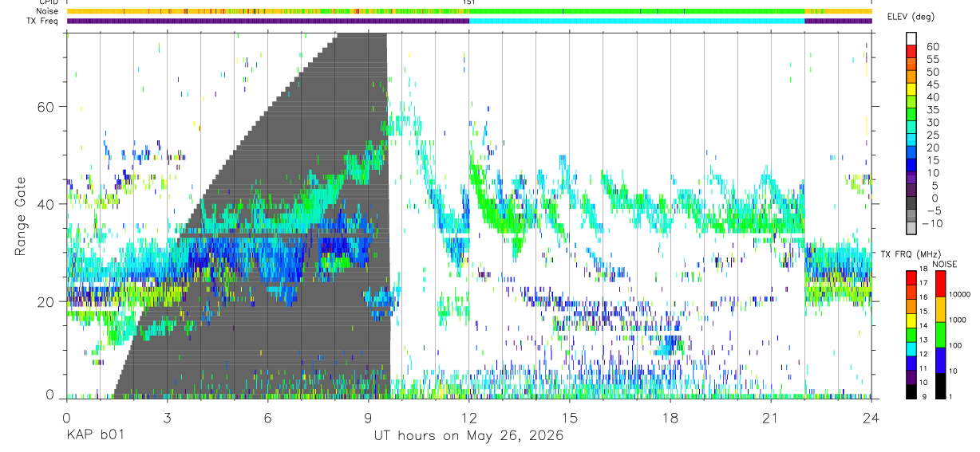The width and height of the screenshot is (980, 452).
Task: Click the '21' tick on the UT hours axis
Action: tap(771, 418)
